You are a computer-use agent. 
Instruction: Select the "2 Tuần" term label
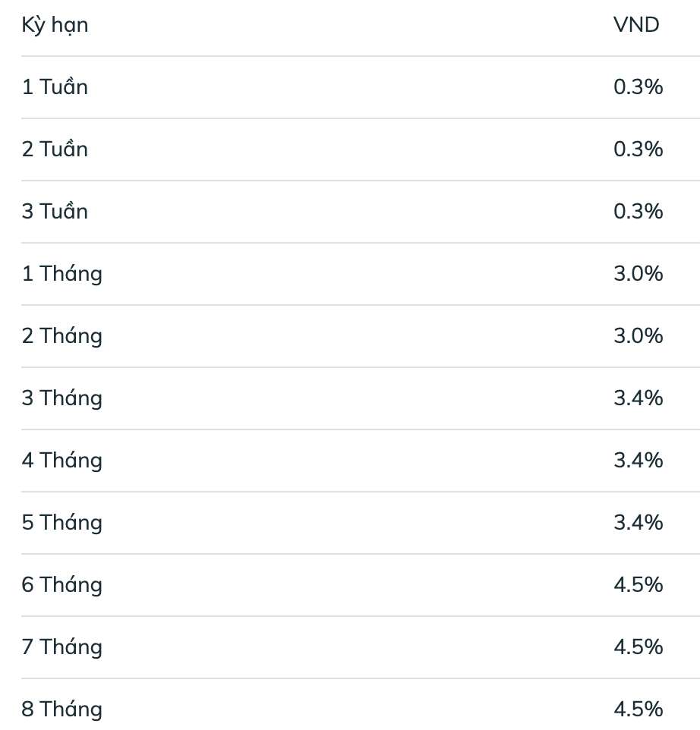tap(55, 149)
